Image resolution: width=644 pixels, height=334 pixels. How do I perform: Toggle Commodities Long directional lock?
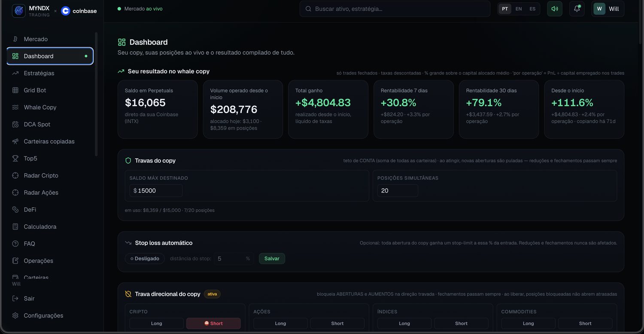(x=528, y=323)
